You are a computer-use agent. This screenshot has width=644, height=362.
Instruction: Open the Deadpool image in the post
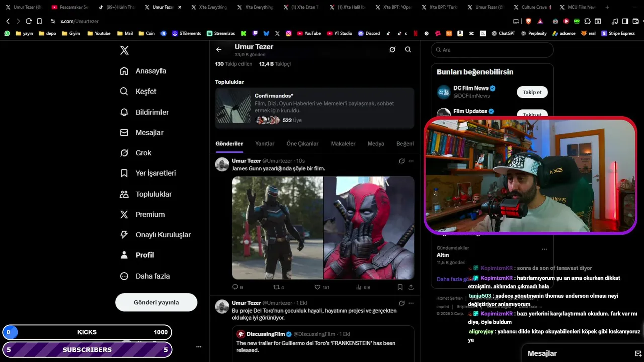[369, 227]
